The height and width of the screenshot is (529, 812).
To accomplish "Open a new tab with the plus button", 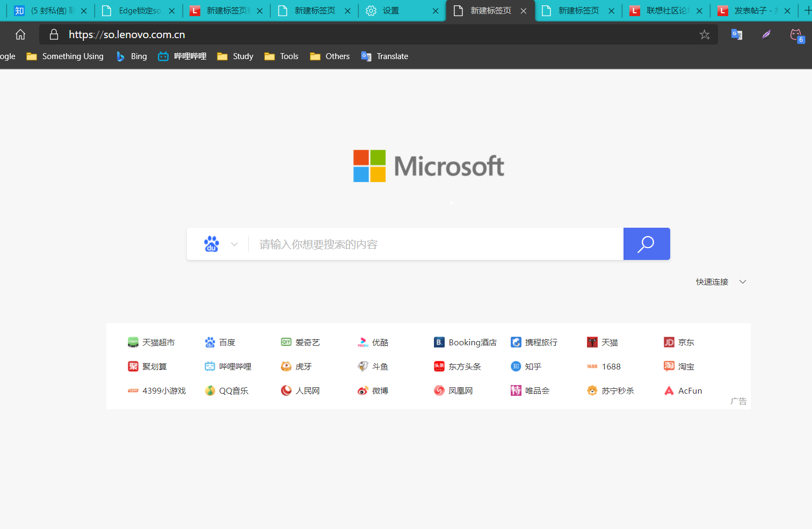I will click(807, 11).
